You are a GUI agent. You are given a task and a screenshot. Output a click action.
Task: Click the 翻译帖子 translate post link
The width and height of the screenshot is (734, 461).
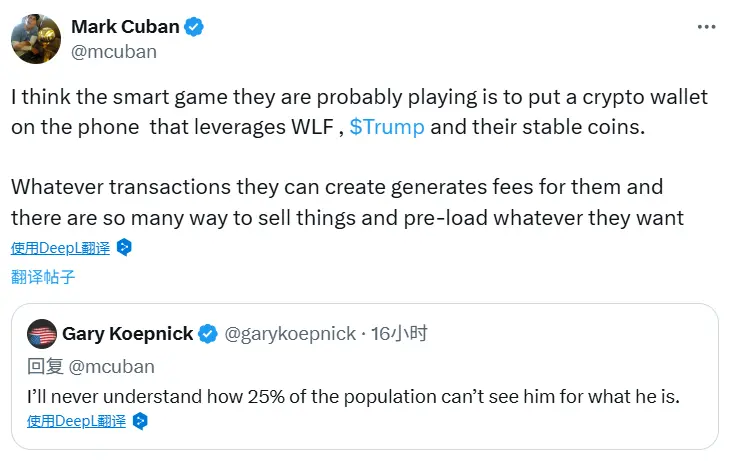coord(43,276)
